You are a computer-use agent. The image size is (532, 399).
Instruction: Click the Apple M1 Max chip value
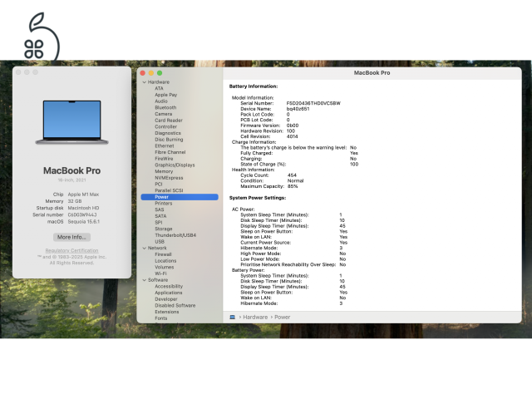(83, 195)
